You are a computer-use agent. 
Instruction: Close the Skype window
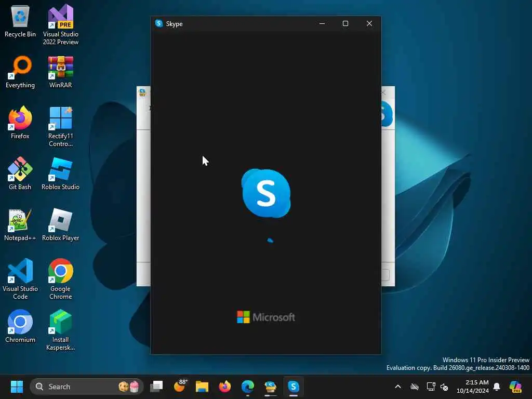369,23
